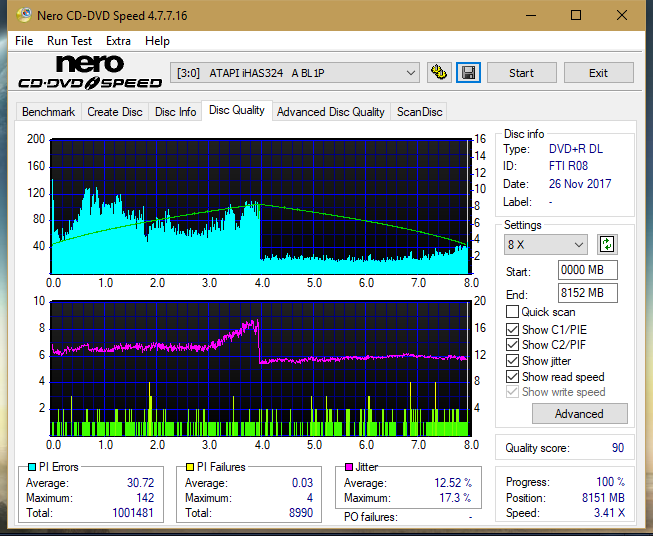Switch to the Disc Info tab
The width and height of the screenshot is (653, 536).
tap(175, 112)
